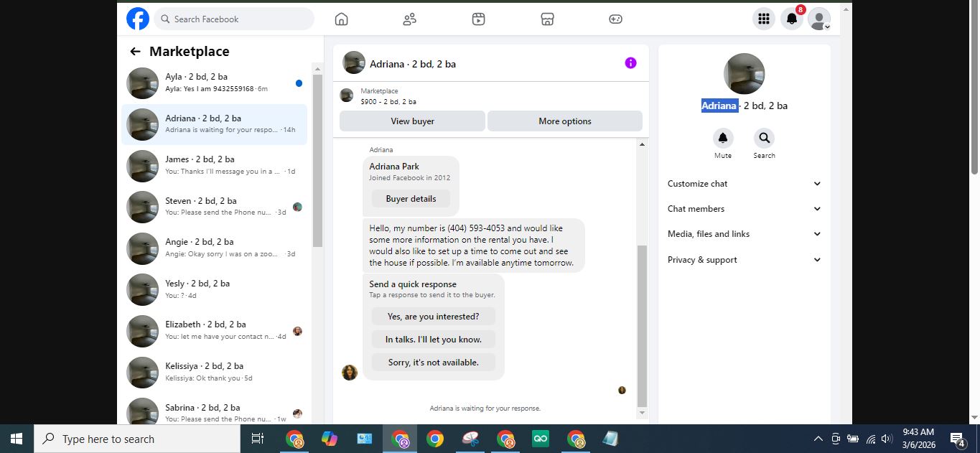Click the chat message scrollbar down arrow
This screenshot has width=980, height=453.
pos(643,414)
